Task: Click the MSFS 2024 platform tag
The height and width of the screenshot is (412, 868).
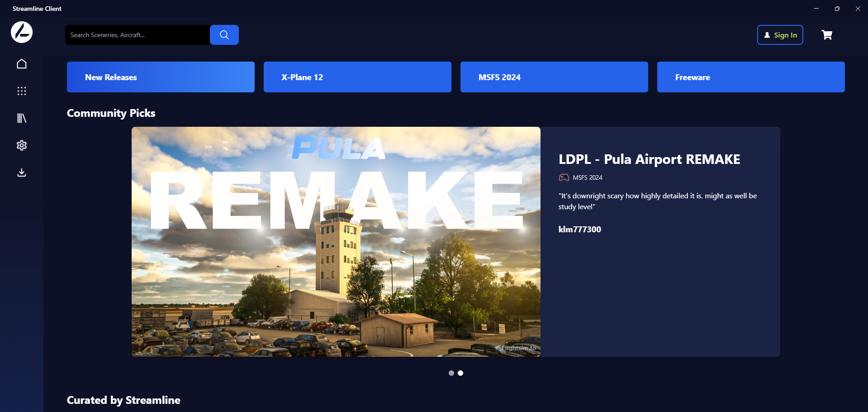Action: pos(588,177)
